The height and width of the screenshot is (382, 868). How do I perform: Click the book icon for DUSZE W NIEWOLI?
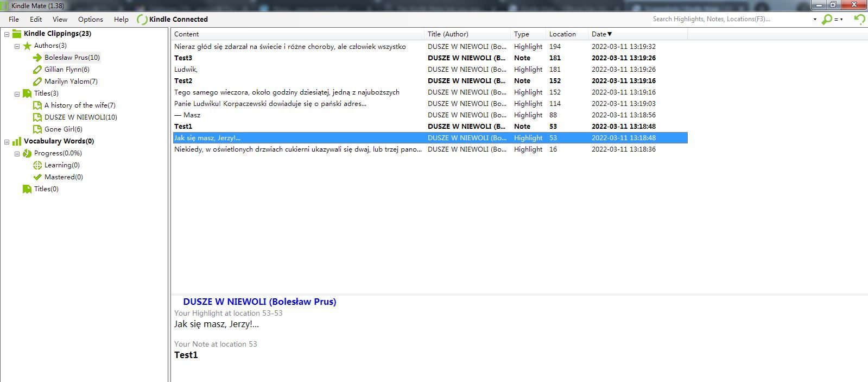tap(37, 117)
